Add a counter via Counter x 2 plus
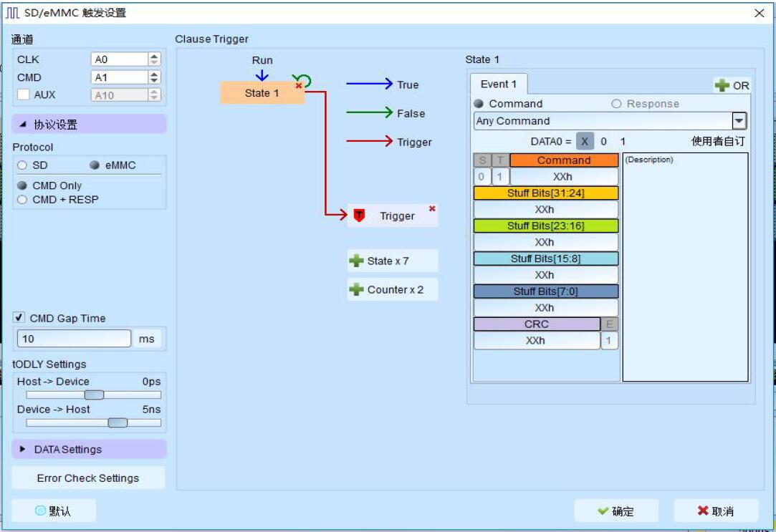 click(x=356, y=290)
